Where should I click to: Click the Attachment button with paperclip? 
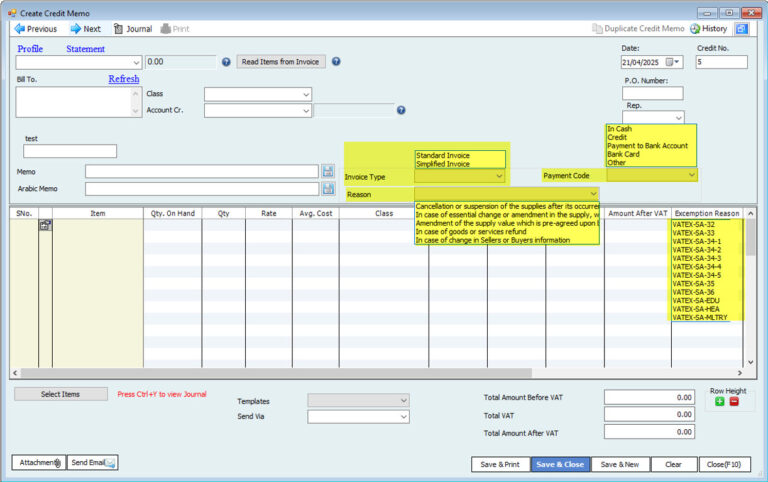click(x=38, y=462)
